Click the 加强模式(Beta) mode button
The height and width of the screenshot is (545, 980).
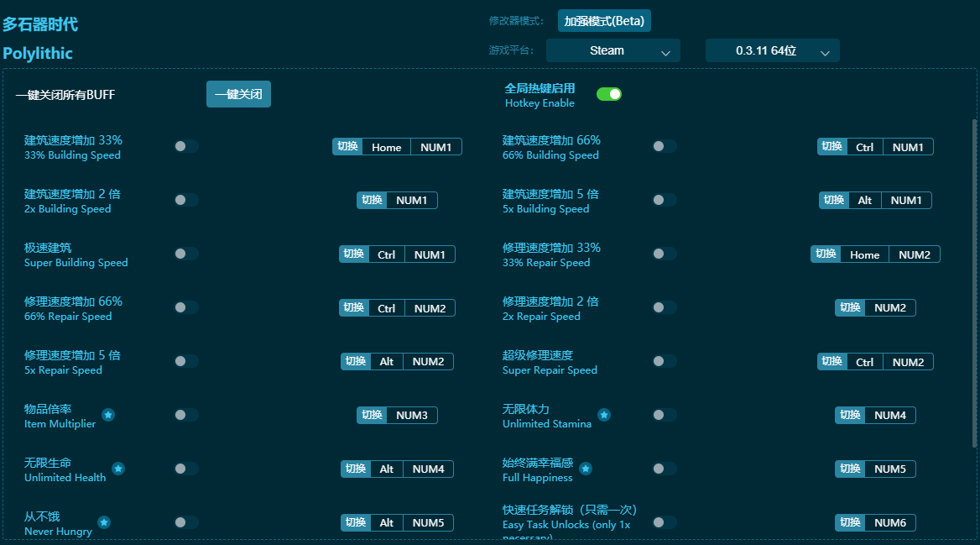pyautogui.click(x=604, y=20)
